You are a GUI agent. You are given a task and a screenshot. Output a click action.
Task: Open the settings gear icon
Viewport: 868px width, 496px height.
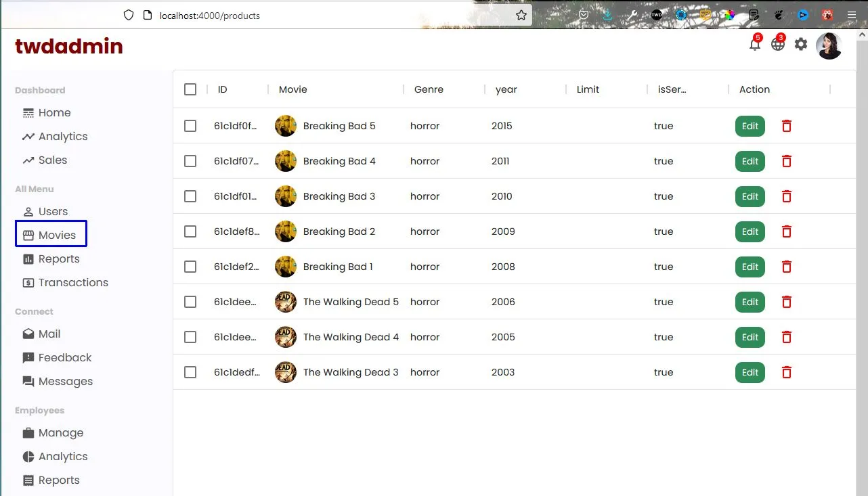[x=801, y=45]
